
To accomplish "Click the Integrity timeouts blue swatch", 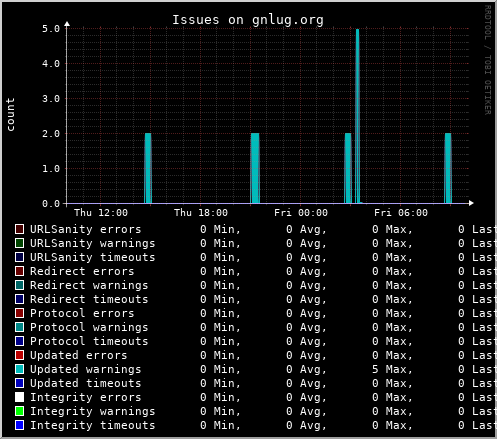I will (19, 425).
